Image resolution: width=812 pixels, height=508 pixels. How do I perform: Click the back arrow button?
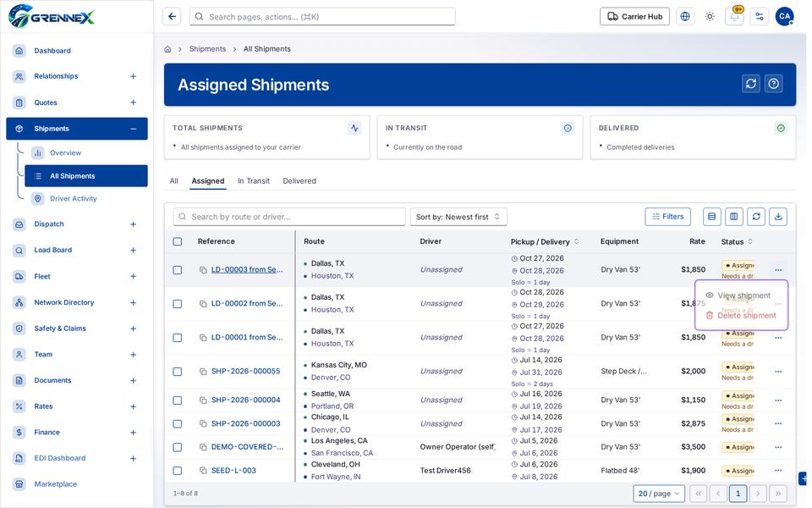coord(172,17)
